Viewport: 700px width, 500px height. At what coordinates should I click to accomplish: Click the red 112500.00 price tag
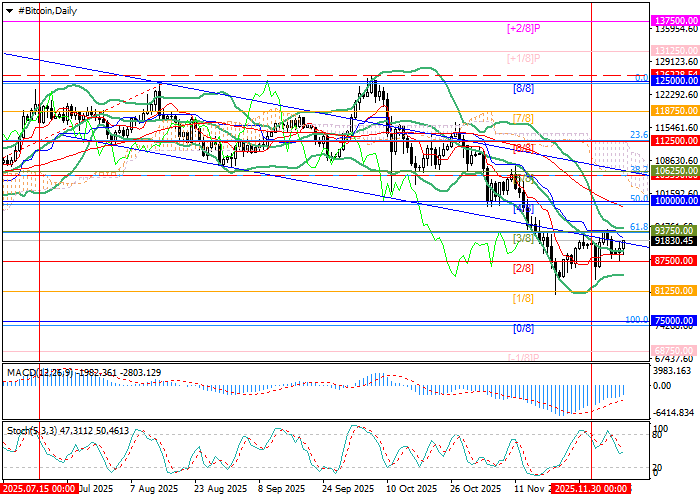(673, 141)
